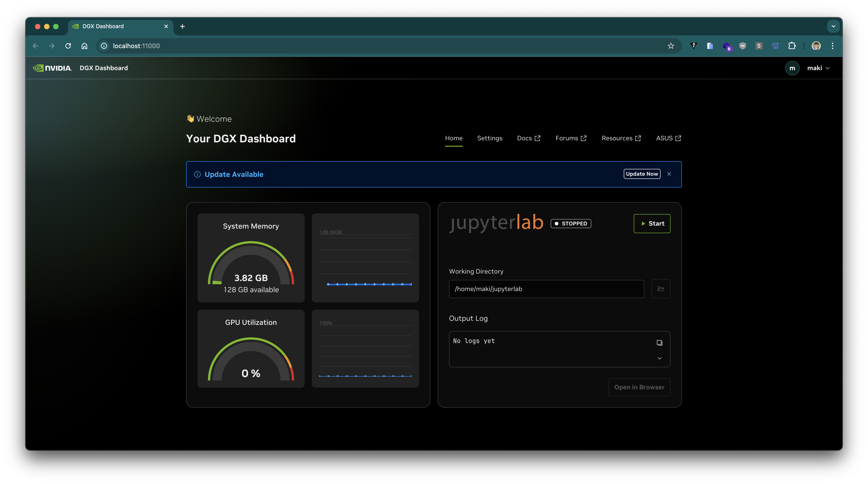Click the info icon in update banner
The image size is (868, 484).
[197, 174]
